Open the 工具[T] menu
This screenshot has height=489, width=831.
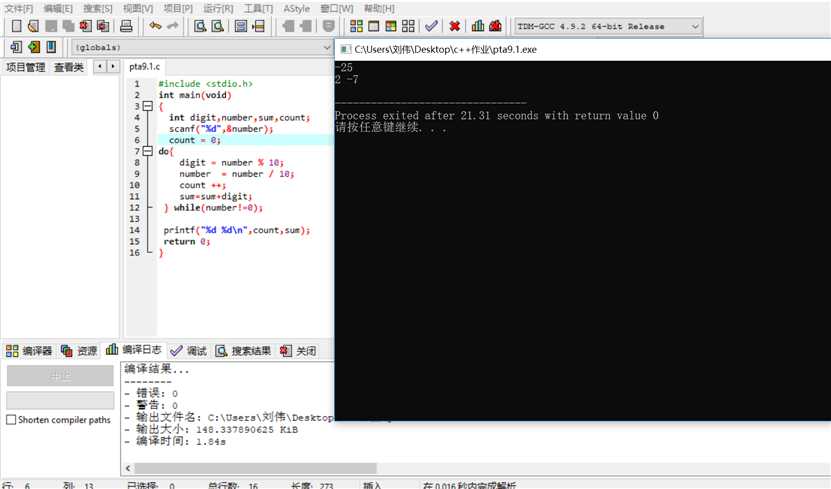pyautogui.click(x=258, y=8)
